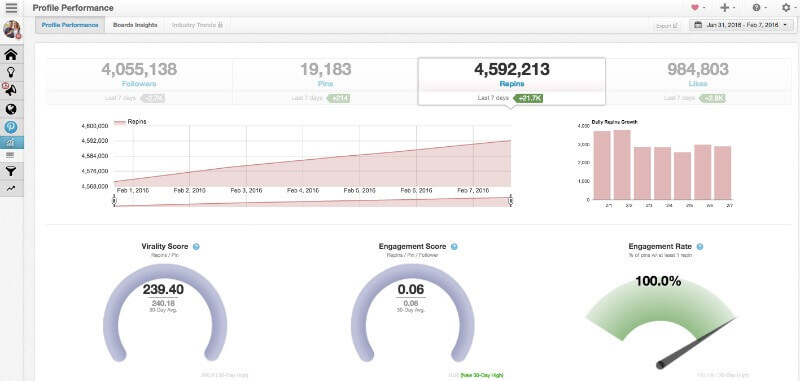800x381 pixels.
Task: Select the highlighted chart analytics sidebar icon
Action: pyautogui.click(x=11, y=142)
